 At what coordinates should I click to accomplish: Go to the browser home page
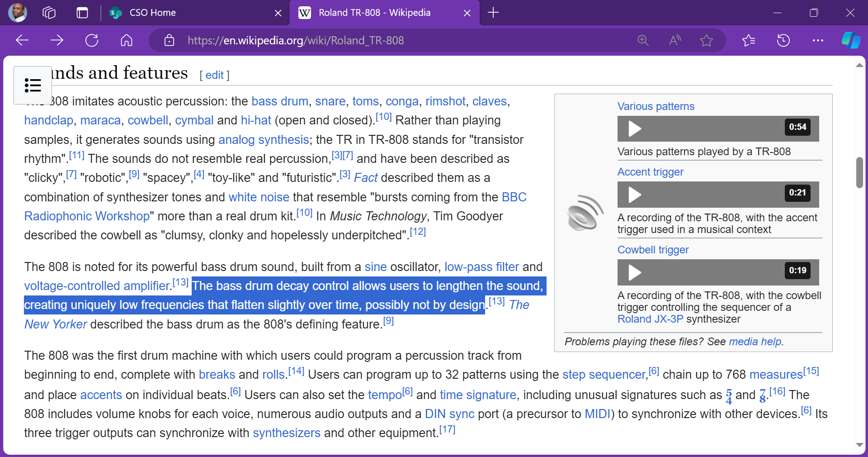click(127, 40)
